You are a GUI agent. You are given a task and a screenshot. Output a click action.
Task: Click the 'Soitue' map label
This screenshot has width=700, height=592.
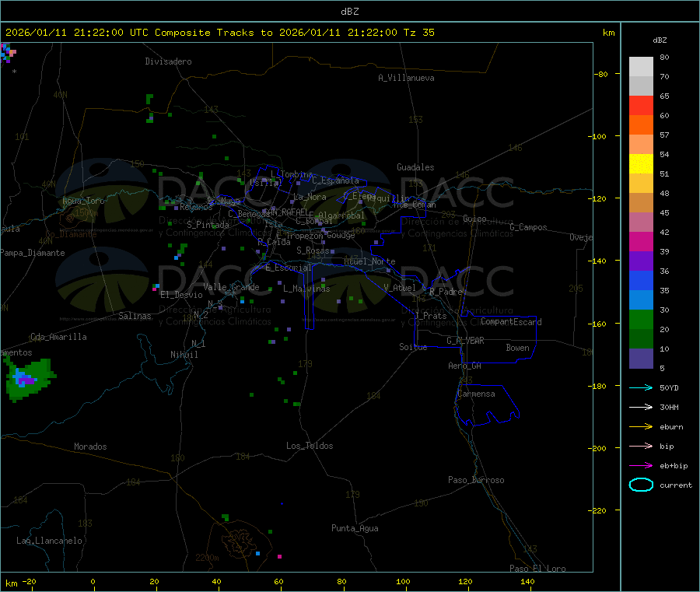413,347
